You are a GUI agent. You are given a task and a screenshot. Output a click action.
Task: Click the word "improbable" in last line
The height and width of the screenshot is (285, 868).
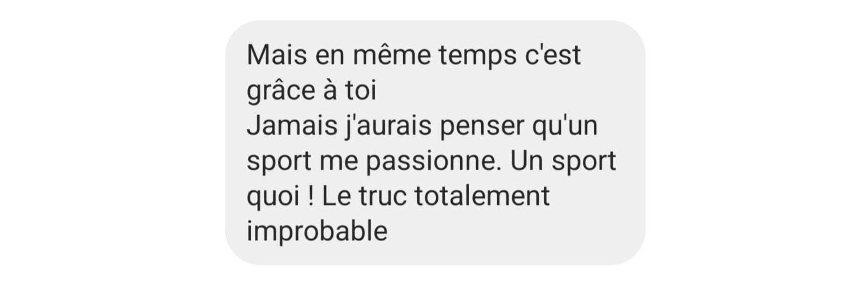pyautogui.click(x=317, y=232)
